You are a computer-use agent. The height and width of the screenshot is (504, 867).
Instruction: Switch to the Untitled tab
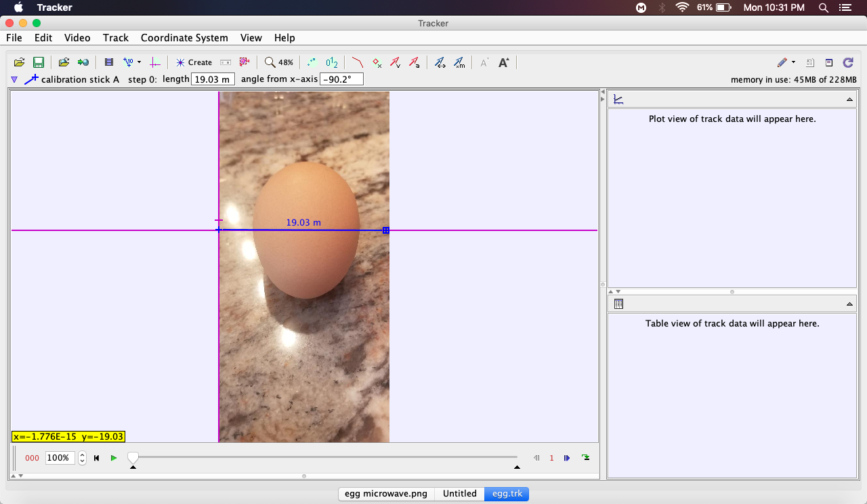pos(460,494)
